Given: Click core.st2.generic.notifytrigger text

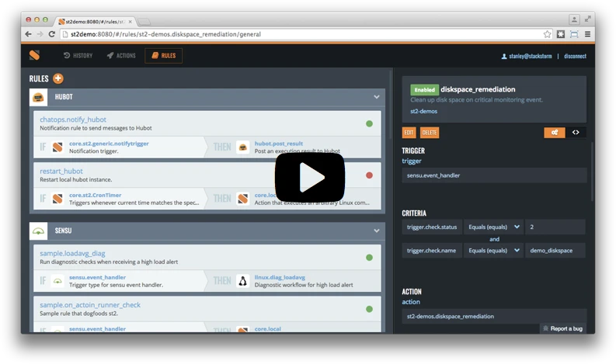Looking at the screenshot, I should coord(109,144).
